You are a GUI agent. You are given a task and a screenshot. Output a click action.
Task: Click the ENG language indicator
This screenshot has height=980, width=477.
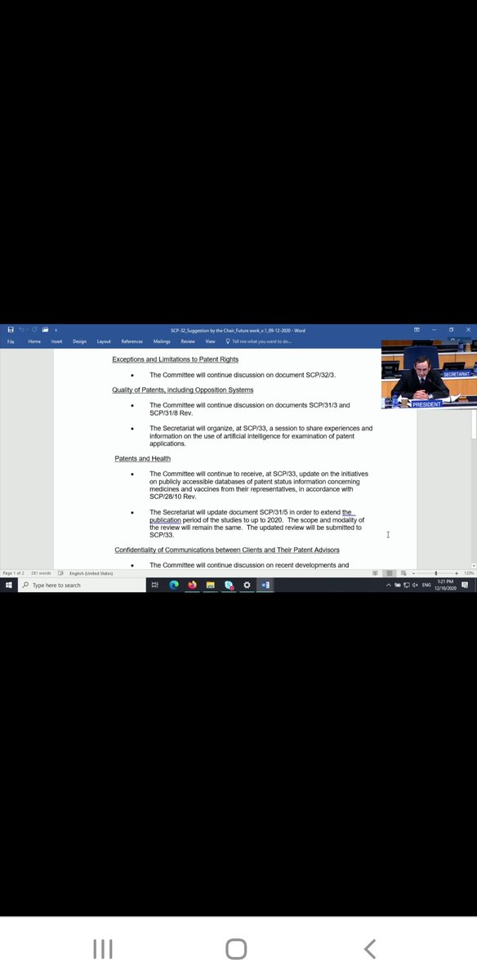(426, 585)
